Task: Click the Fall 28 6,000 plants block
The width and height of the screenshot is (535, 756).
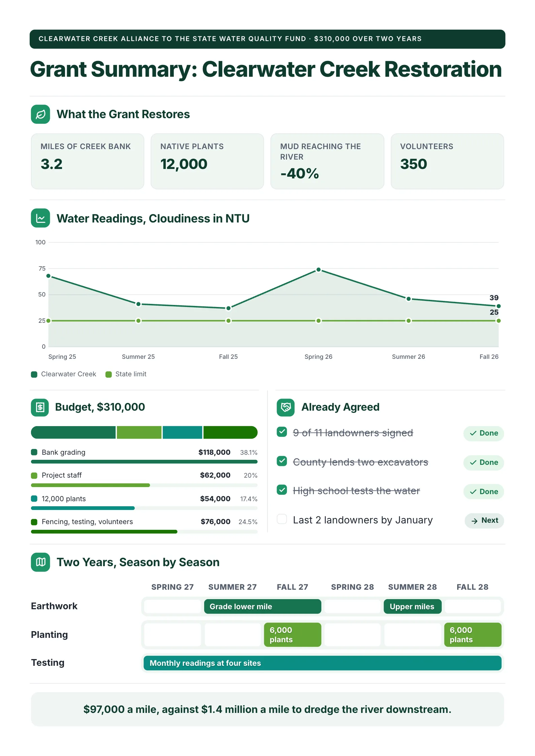Action: [x=473, y=635]
